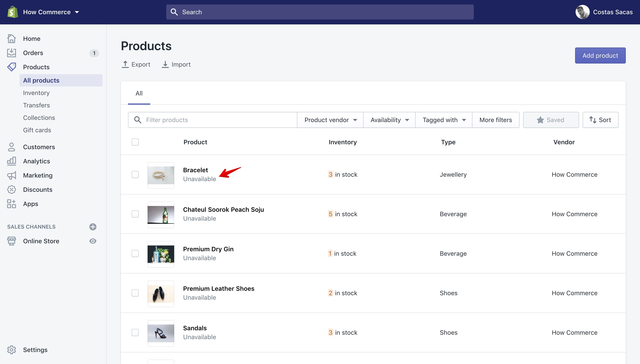Open Transfers submenu item

click(36, 105)
